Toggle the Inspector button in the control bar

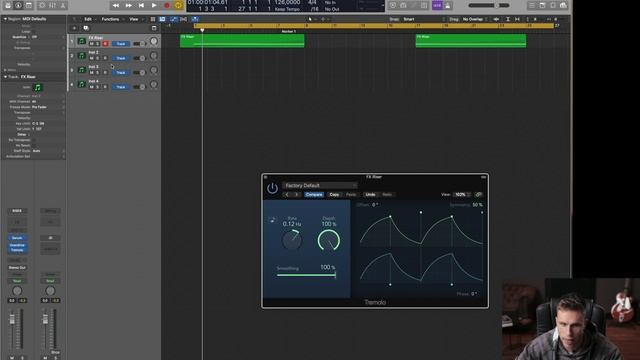pos(18,5)
